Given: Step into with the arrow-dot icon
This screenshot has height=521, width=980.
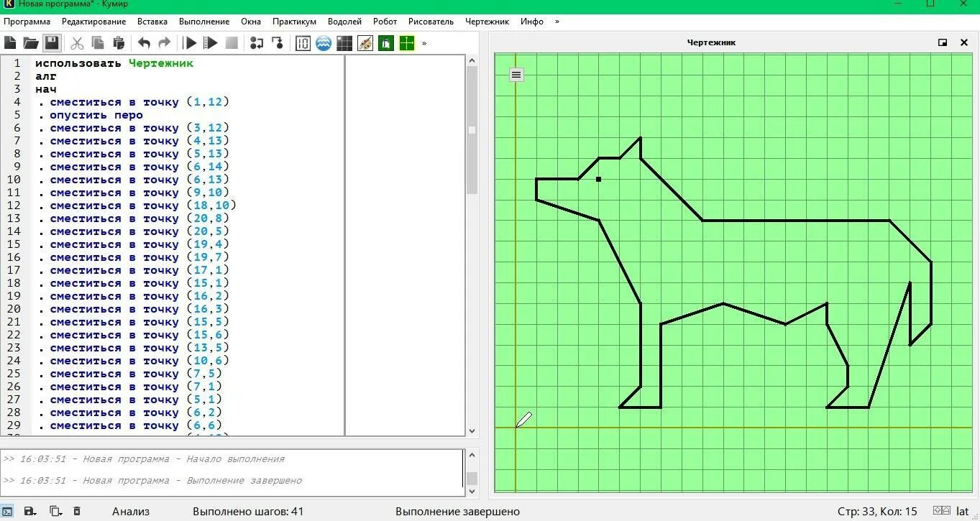Looking at the screenshot, I should [x=278, y=43].
